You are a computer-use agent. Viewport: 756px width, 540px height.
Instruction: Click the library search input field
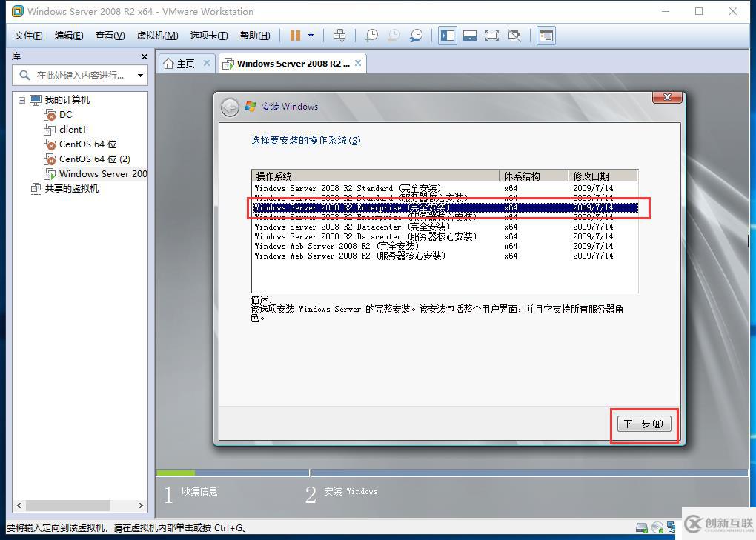(79, 75)
